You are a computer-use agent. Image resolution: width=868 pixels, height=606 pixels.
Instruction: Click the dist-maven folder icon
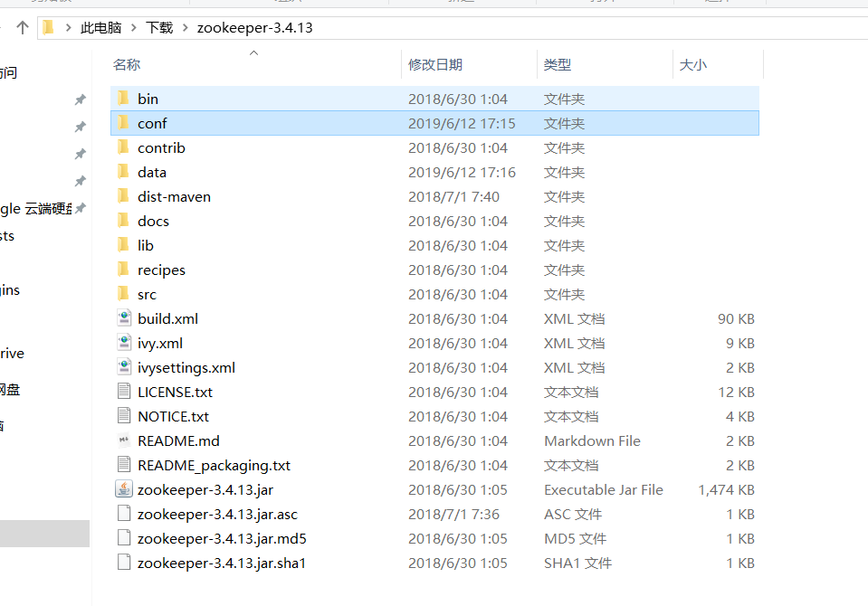pos(123,196)
